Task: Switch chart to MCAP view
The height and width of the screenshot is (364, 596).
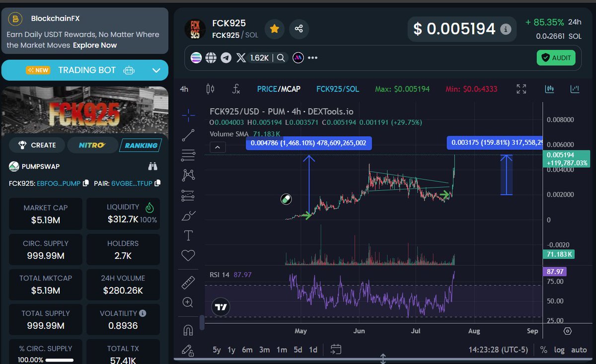Action: (291, 89)
